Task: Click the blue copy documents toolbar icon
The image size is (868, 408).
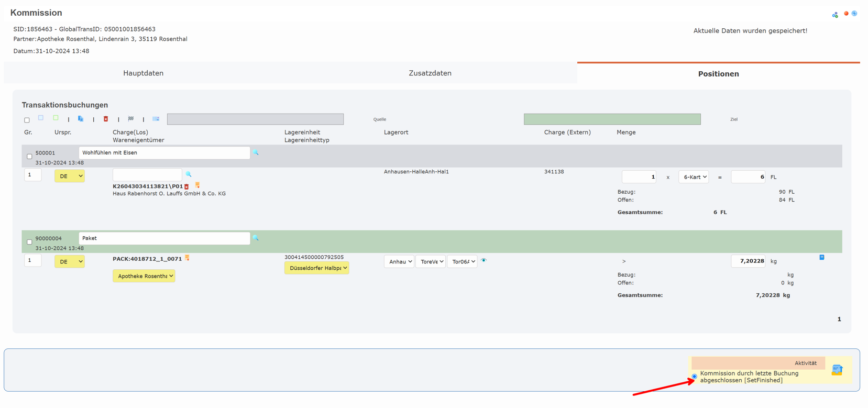Action: (x=81, y=119)
